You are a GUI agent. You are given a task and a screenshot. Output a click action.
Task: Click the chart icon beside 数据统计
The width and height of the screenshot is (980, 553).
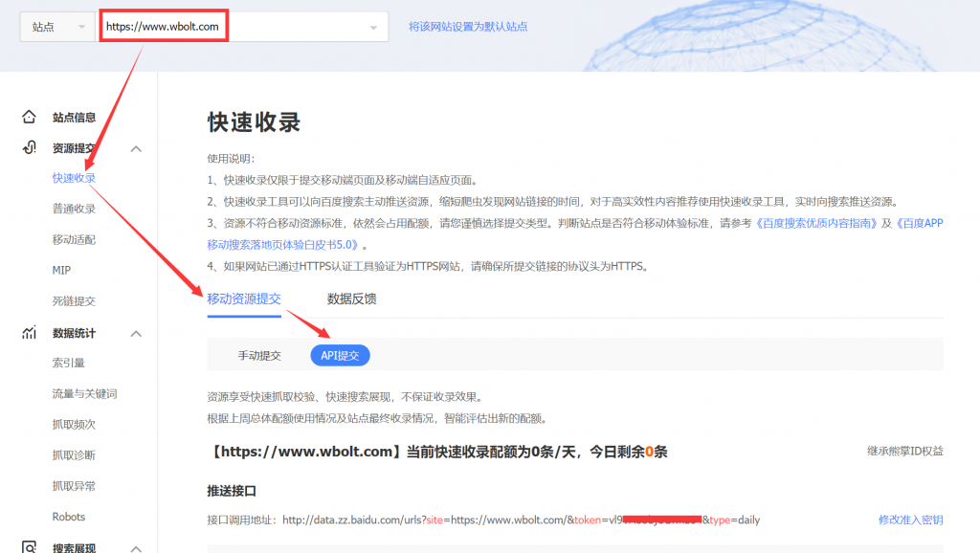coord(30,332)
